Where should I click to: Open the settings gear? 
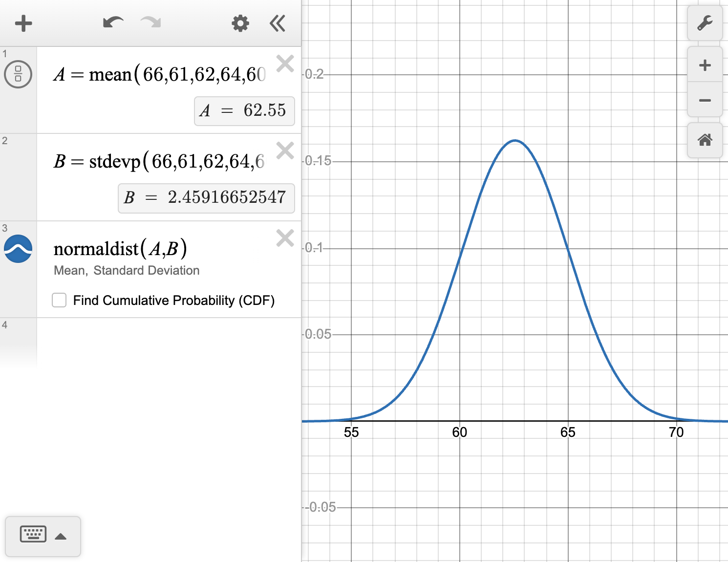click(240, 23)
